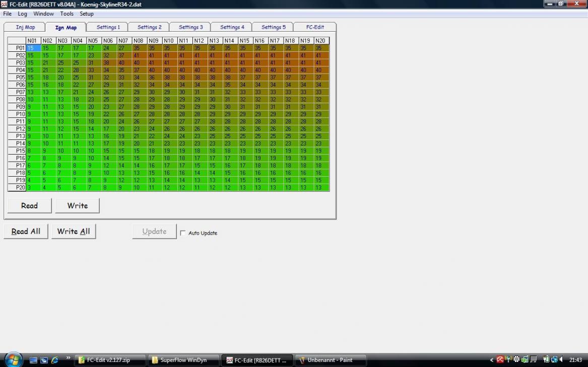Open the volume speaker tray icon

(x=560, y=359)
